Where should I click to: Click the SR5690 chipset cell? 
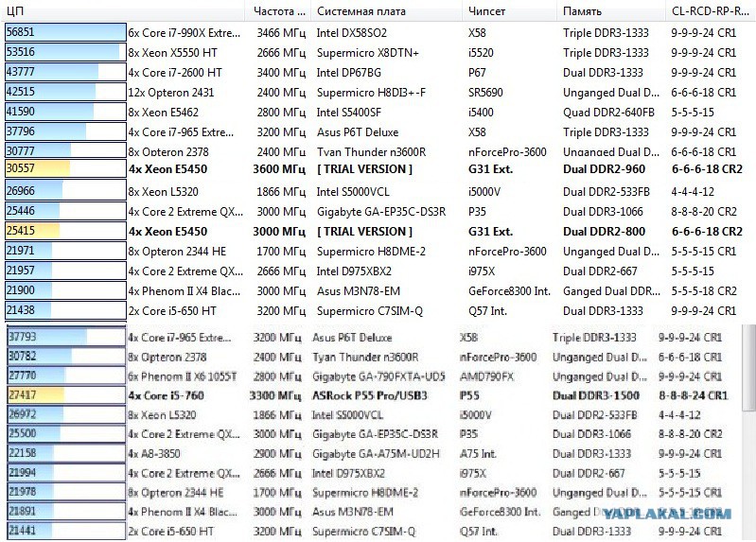point(485,92)
